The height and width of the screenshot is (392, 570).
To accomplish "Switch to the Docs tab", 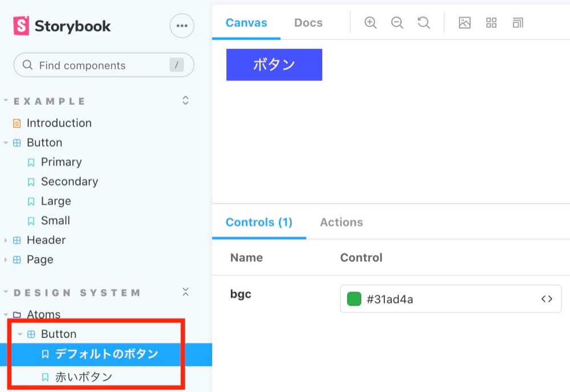I will (308, 23).
